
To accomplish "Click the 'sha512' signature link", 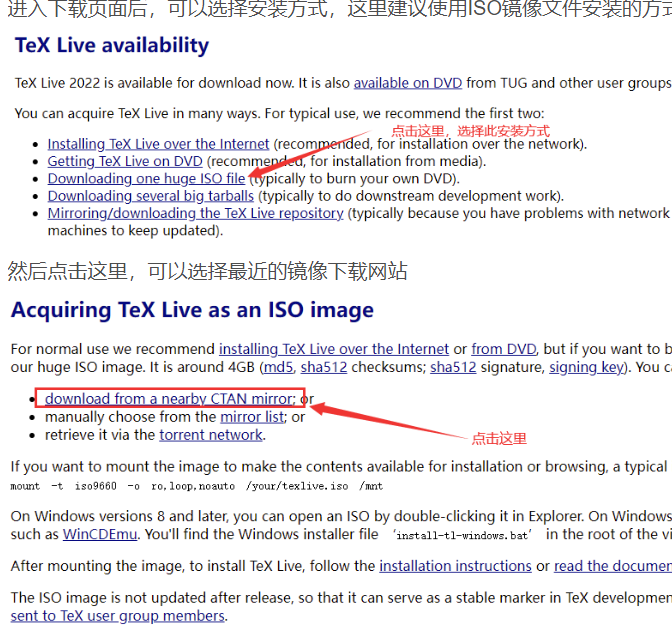I will [453, 367].
